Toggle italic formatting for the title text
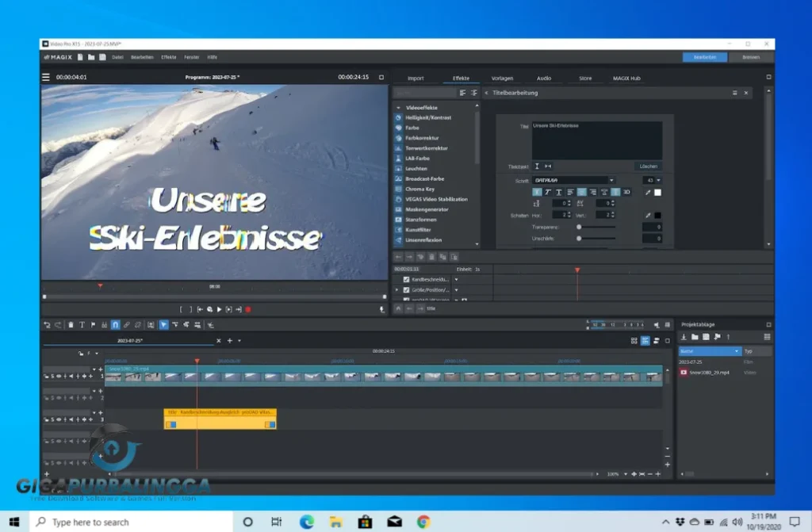 click(x=547, y=193)
